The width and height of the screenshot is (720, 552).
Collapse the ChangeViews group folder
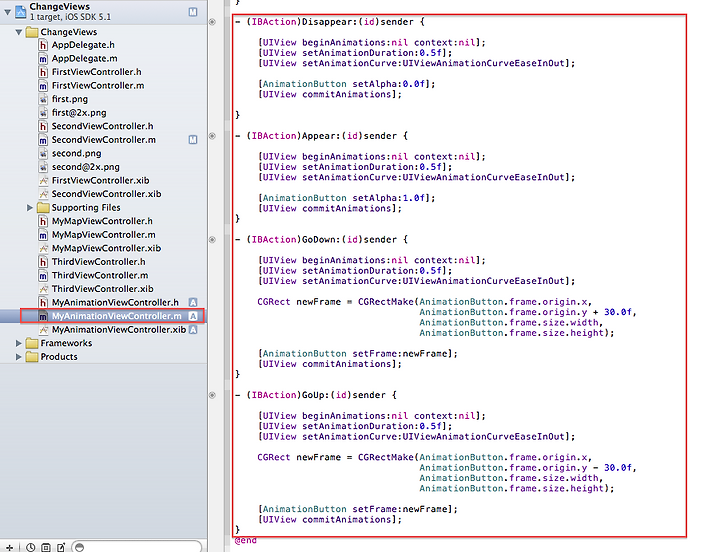(x=19, y=32)
